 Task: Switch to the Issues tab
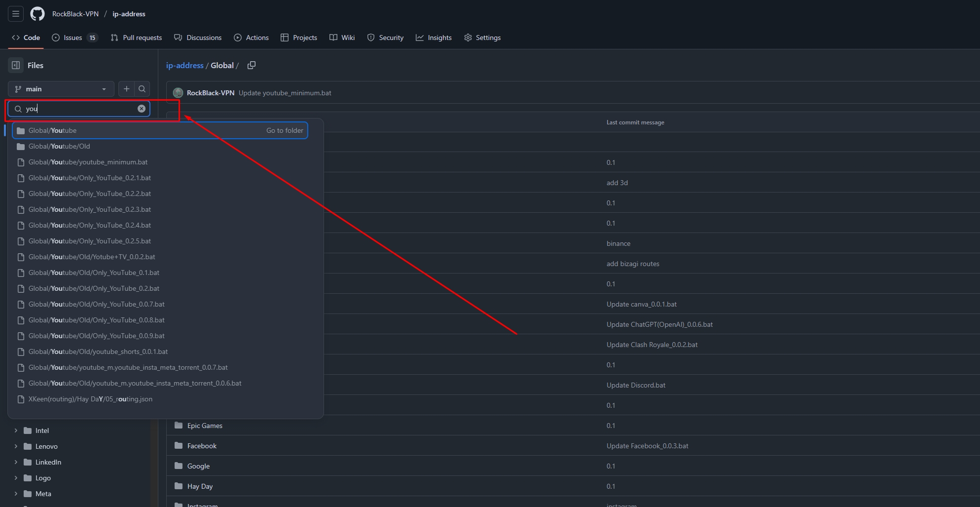tap(74, 38)
